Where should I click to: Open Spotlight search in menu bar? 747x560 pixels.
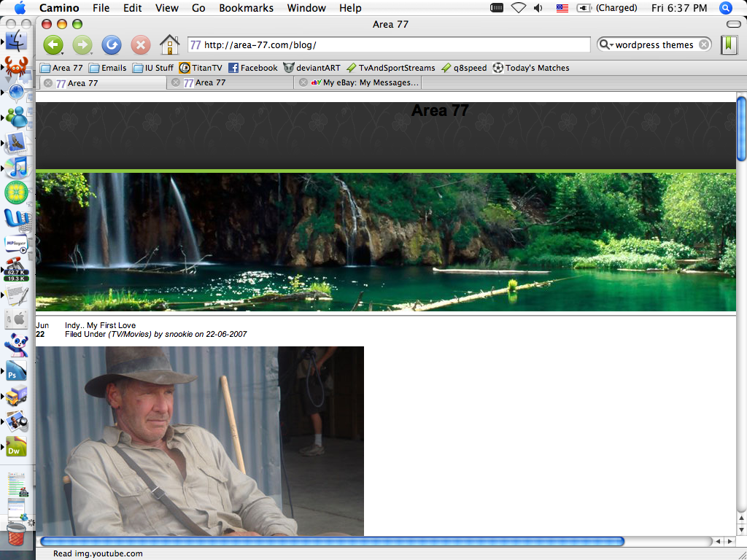click(726, 7)
